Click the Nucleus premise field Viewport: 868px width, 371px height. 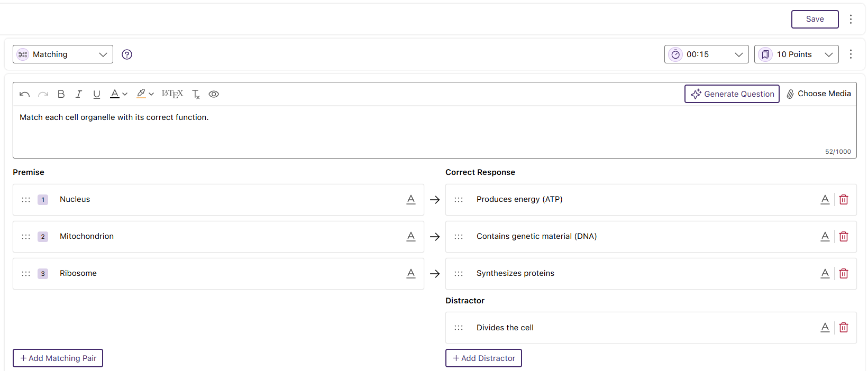(x=218, y=200)
